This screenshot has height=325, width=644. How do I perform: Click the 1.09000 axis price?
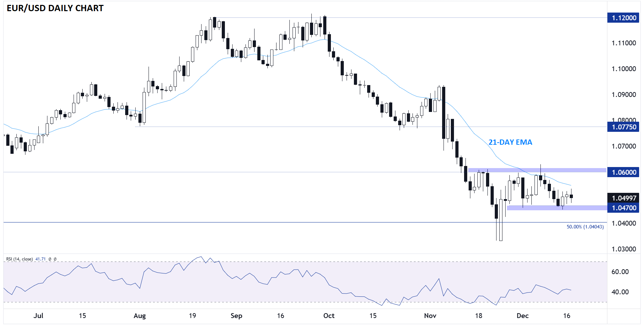[624, 95]
